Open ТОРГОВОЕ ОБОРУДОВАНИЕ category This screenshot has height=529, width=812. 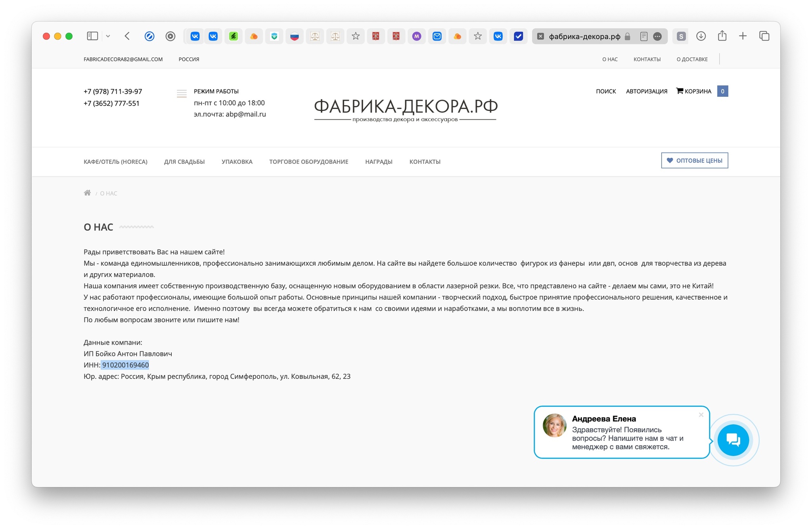coord(309,162)
